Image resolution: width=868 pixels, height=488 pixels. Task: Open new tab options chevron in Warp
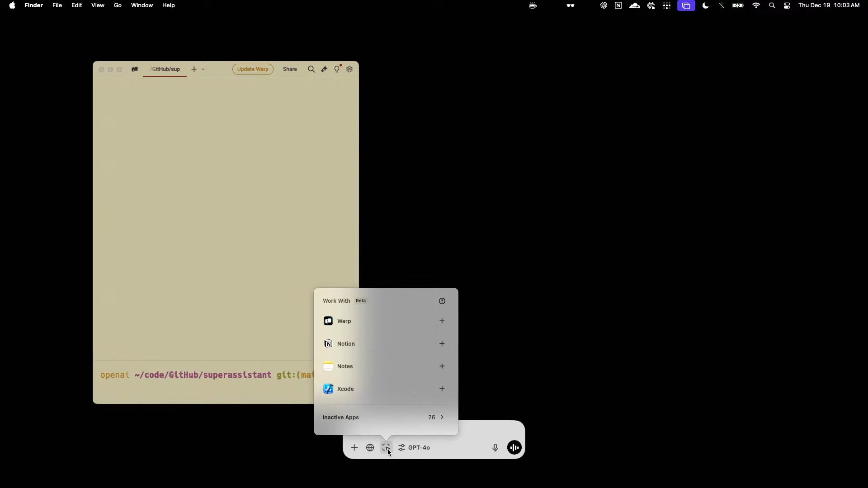click(x=203, y=69)
